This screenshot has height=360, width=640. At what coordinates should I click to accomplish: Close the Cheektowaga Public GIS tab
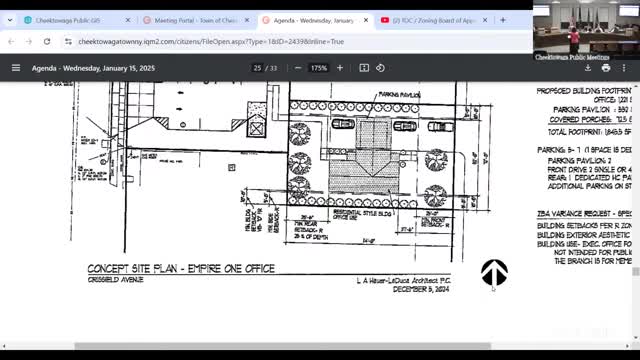pos(128,20)
